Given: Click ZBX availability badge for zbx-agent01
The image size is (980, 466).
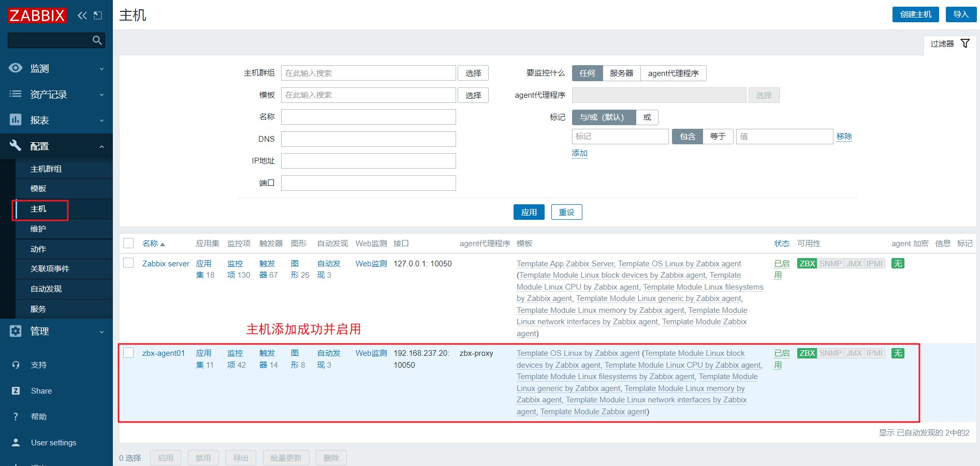Looking at the screenshot, I should 807,353.
